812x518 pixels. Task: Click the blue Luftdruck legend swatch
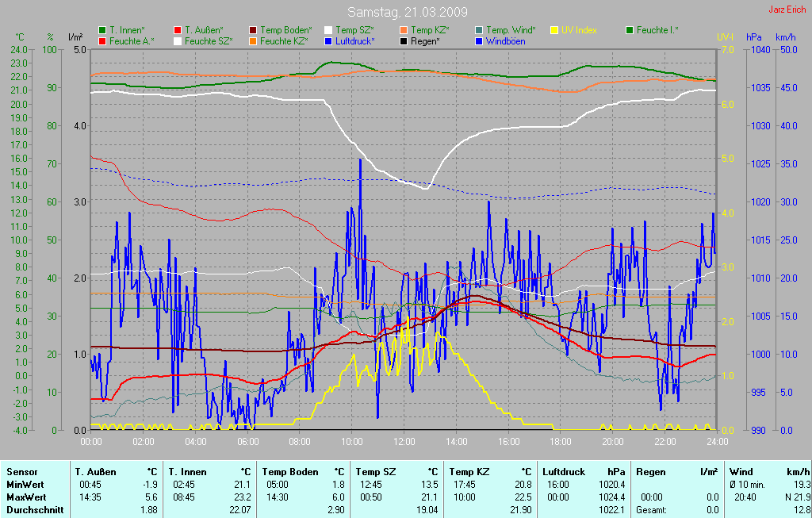(x=328, y=41)
